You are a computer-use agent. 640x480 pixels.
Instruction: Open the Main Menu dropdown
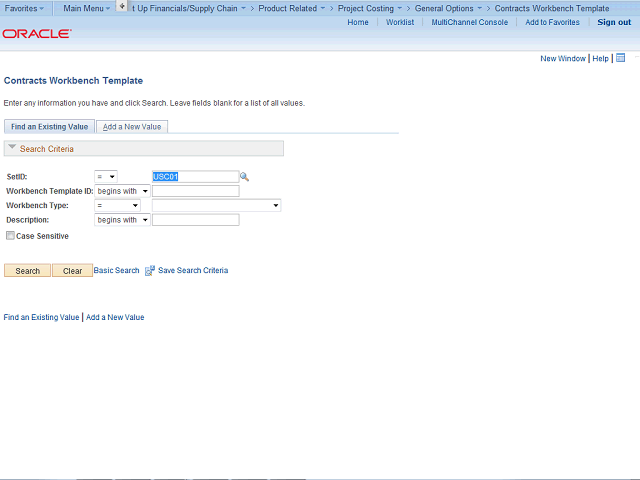pos(87,8)
